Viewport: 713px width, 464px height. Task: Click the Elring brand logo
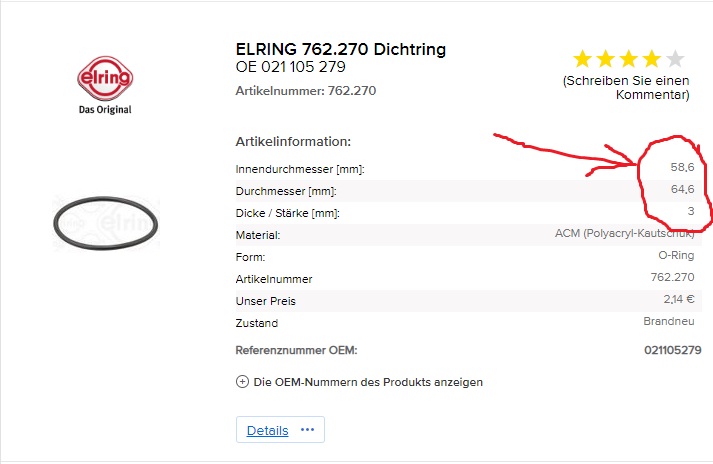pos(104,81)
